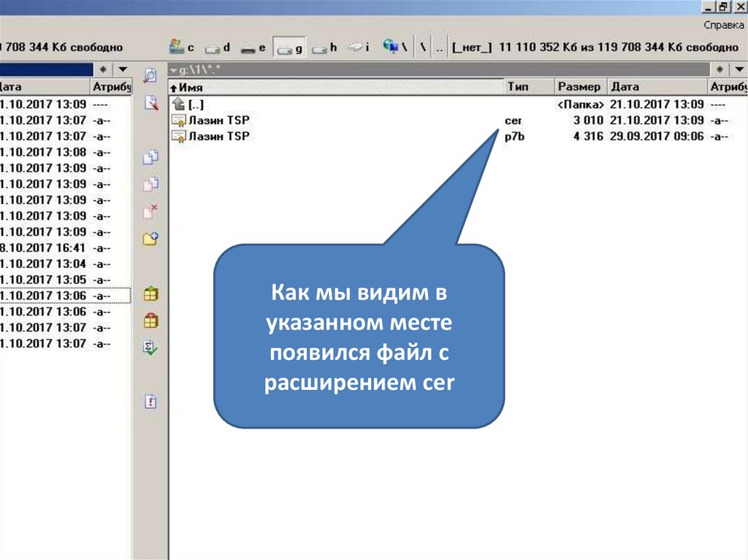The image size is (748, 560).
Task: Sort right panel by Имя column
Action: point(336,87)
